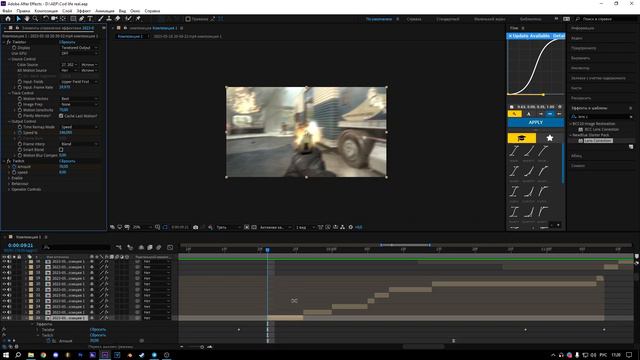Select the Camera tool in toolbar
Image resolution: width=640 pixels, height=360 pixels.
[x=54, y=19]
